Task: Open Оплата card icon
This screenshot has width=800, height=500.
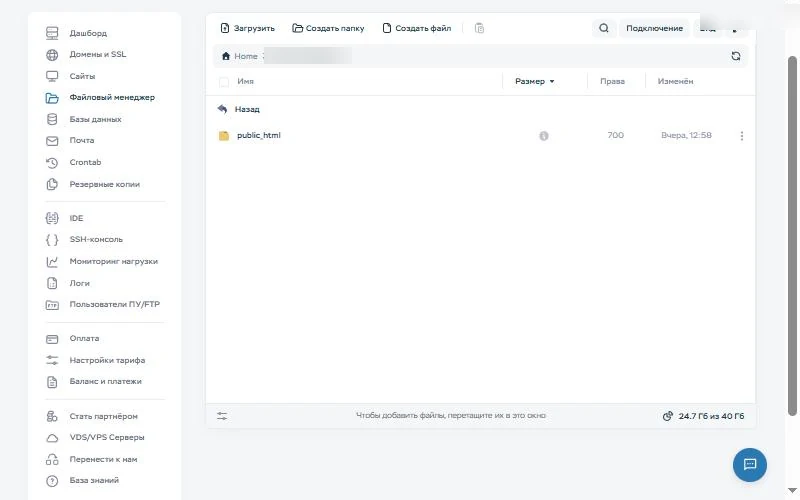Action: (52, 339)
